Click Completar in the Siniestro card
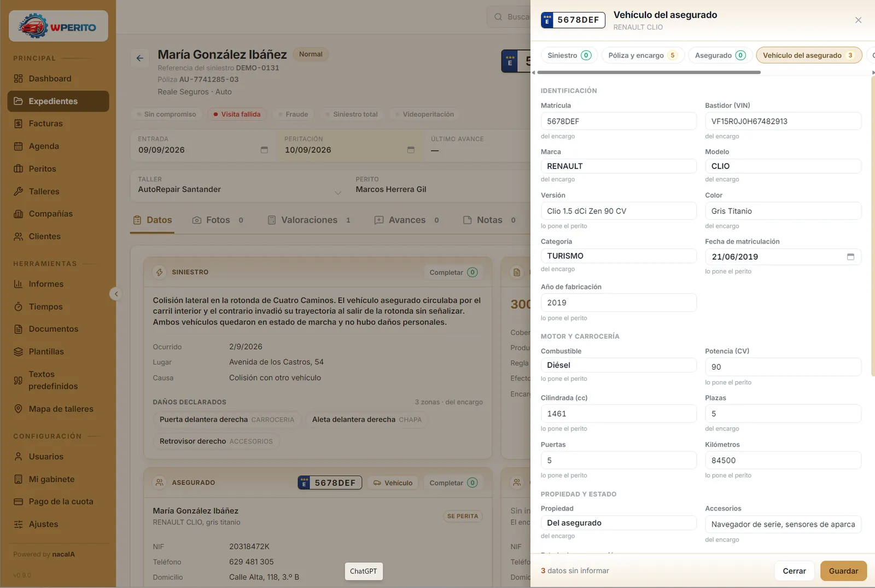The width and height of the screenshot is (875, 588). tap(453, 272)
